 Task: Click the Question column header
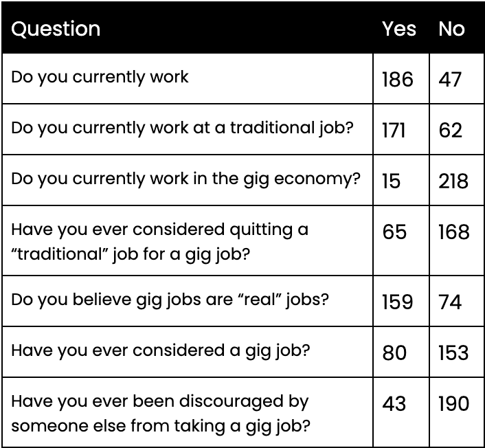56,30
